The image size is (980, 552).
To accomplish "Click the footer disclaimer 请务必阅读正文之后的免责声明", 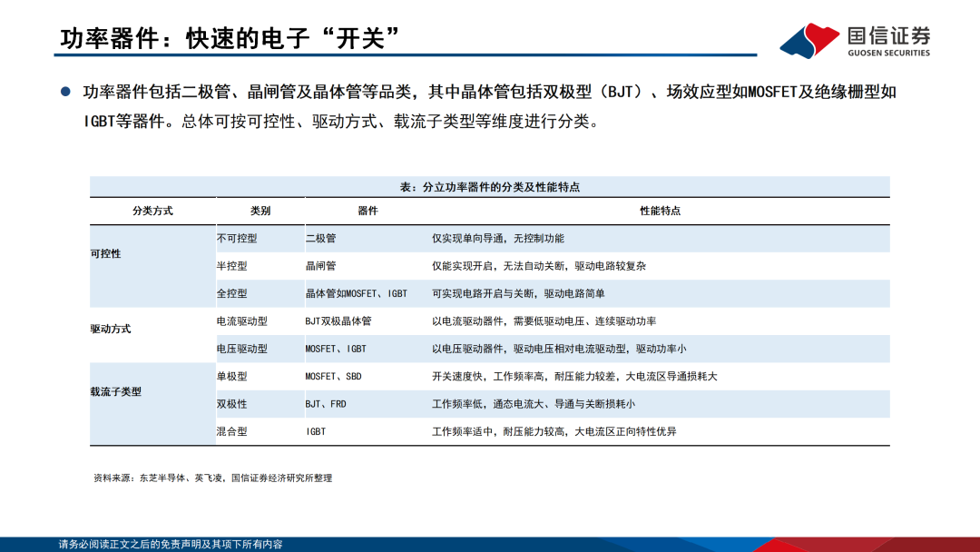I will [171, 545].
